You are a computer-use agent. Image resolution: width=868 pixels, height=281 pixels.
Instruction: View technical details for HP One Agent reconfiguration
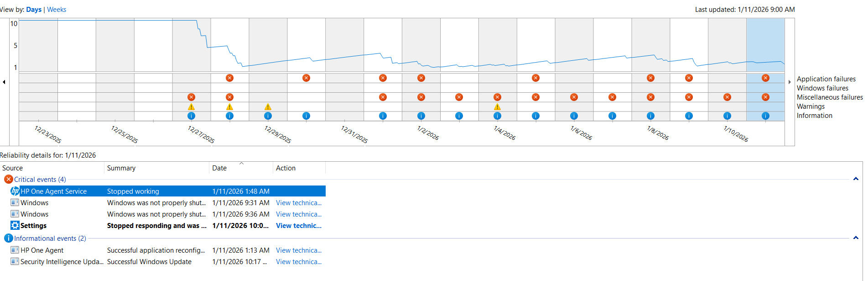(x=299, y=250)
